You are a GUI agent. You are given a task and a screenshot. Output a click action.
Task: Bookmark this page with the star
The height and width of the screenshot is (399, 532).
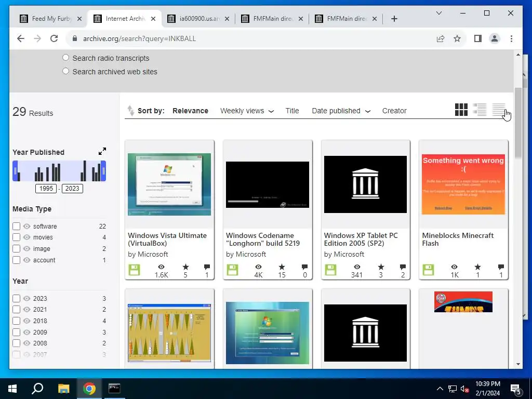pos(457,38)
